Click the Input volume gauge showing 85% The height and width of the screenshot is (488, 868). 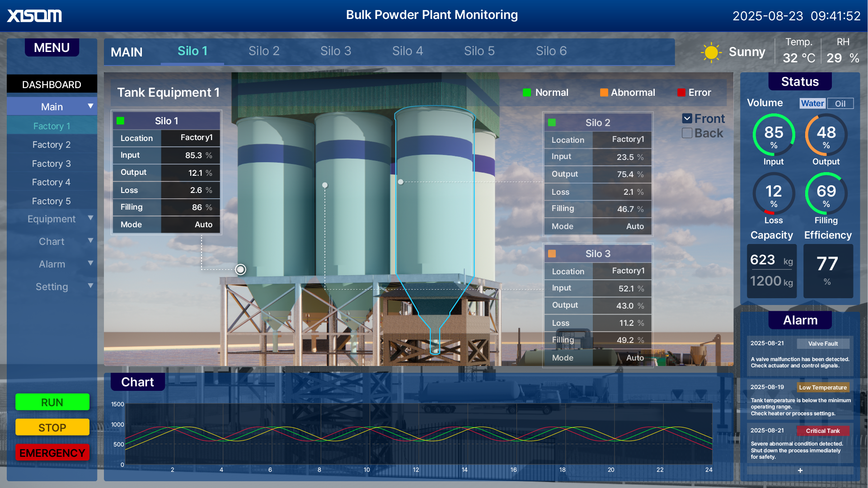coord(774,135)
